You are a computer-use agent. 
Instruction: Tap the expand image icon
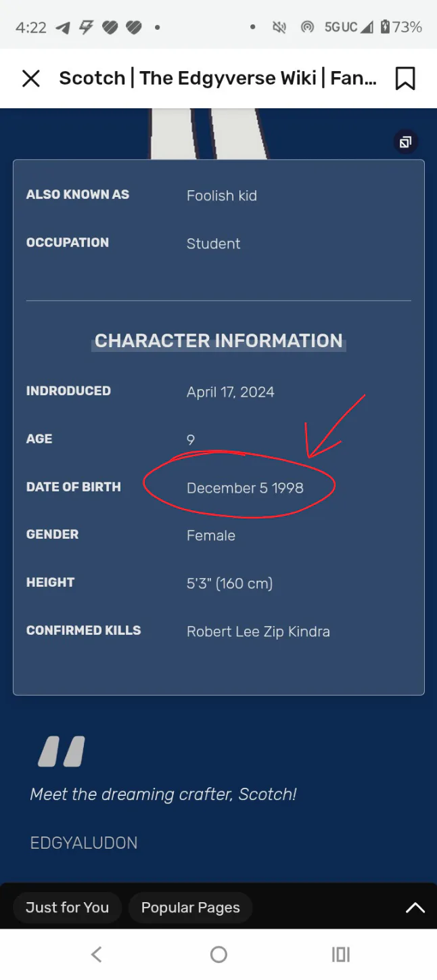pos(405,142)
